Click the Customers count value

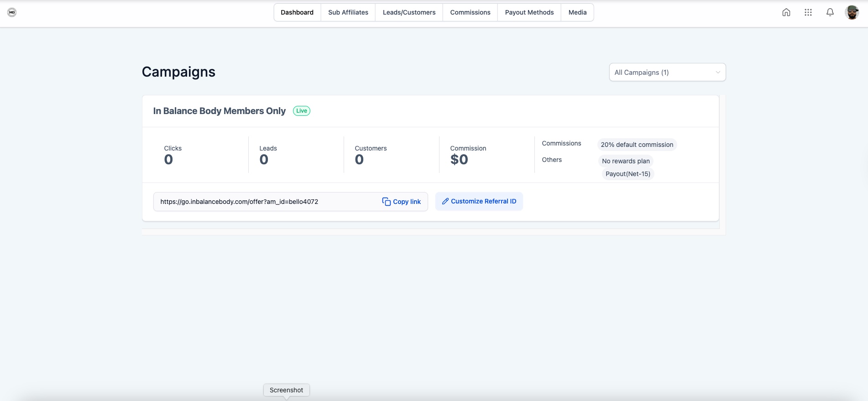coord(359,160)
